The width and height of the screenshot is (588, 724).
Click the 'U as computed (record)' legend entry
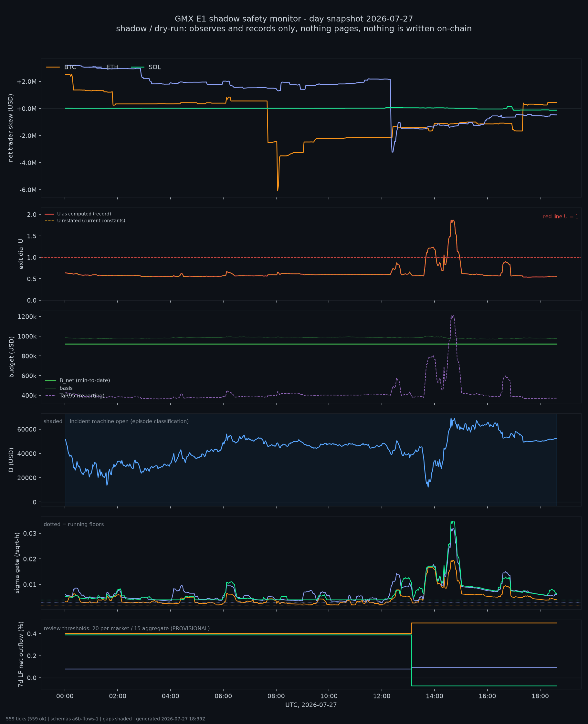point(84,214)
